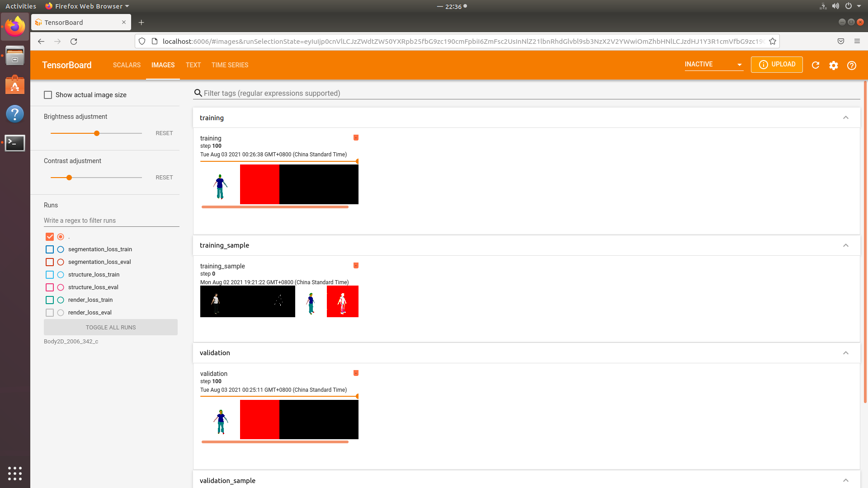
Task: Open the Firefox Web Browser app menu
Action: point(87,6)
